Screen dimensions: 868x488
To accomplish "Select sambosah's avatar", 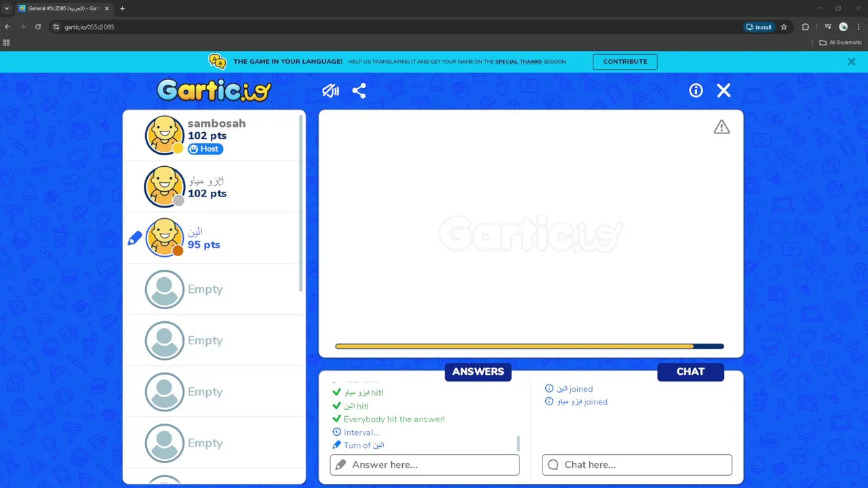I will (x=165, y=135).
